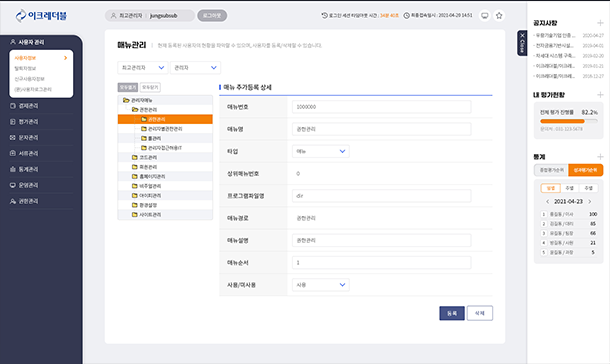The width and height of the screenshot is (610, 364).
Task: Go to next date after 2021-04-23
Action: click(590, 201)
